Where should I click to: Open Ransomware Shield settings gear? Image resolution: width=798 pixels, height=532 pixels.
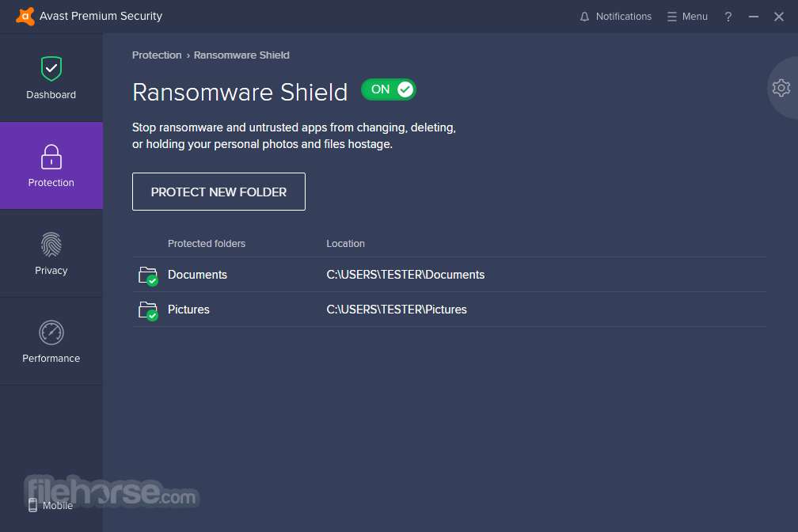click(x=781, y=88)
